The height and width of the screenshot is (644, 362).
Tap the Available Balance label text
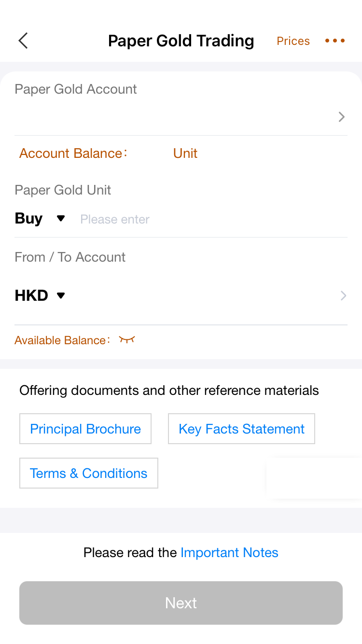coord(60,340)
